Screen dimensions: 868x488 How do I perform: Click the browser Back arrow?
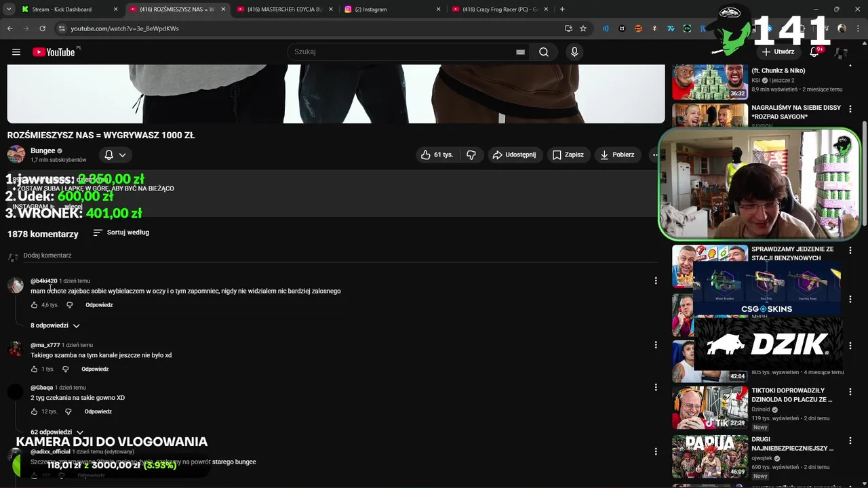10,28
